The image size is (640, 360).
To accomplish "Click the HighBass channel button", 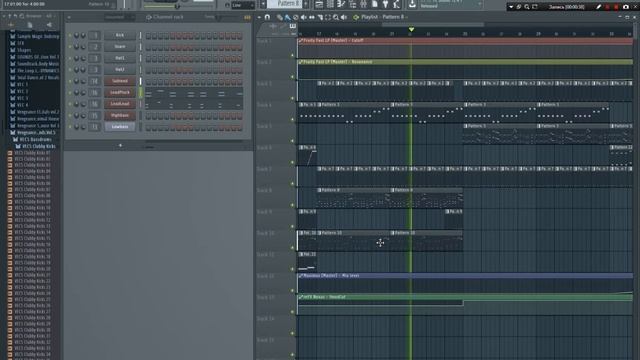I will click(120, 116).
